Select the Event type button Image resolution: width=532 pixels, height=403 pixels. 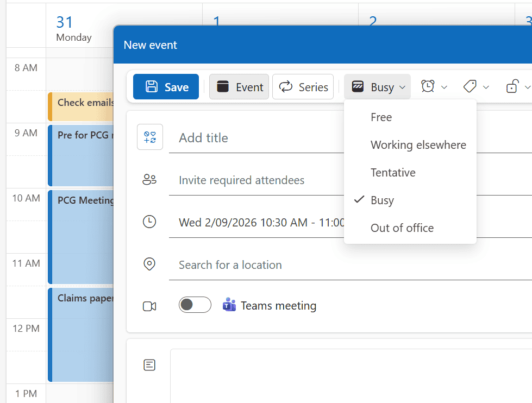point(239,87)
